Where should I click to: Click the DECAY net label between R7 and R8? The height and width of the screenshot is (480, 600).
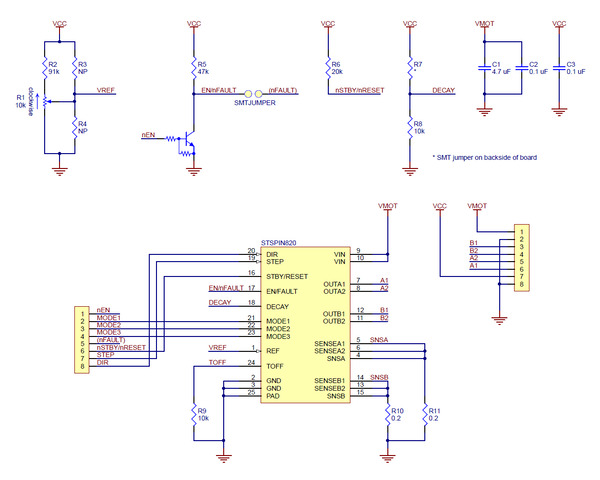pyautogui.click(x=443, y=90)
